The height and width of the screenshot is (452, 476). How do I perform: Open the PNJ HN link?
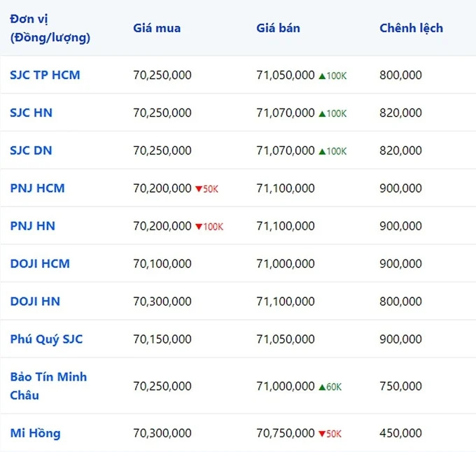32,226
